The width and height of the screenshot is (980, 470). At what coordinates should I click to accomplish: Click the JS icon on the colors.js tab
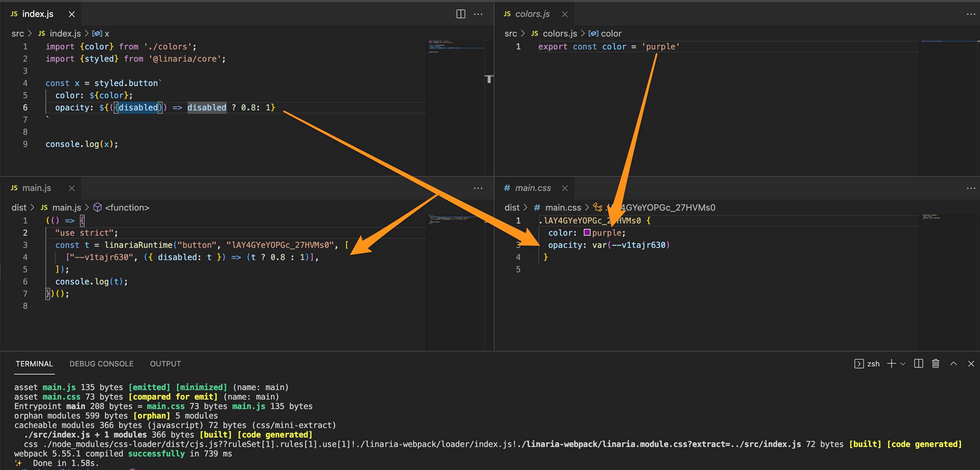[507, 14]
